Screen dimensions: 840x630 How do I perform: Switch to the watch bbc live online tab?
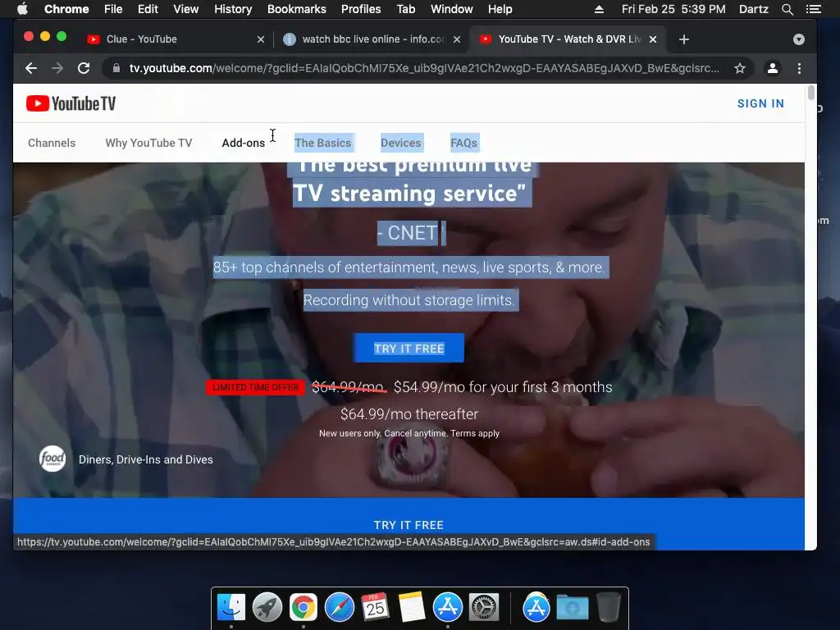[372, 39]
